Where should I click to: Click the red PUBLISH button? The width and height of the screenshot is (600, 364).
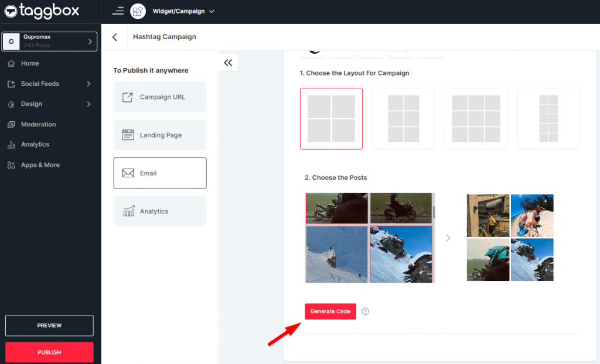[x=49, y=352]
